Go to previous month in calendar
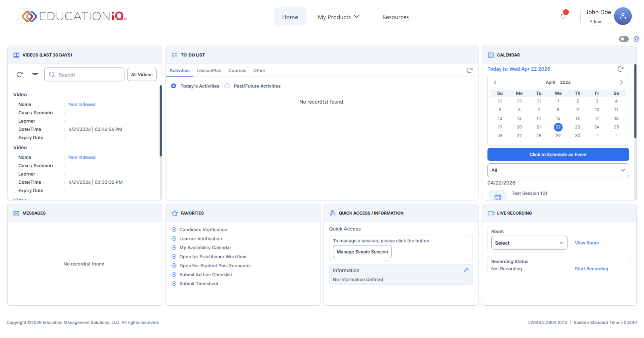The width and height of the screenshot is (644, 338). coord(495,82)
